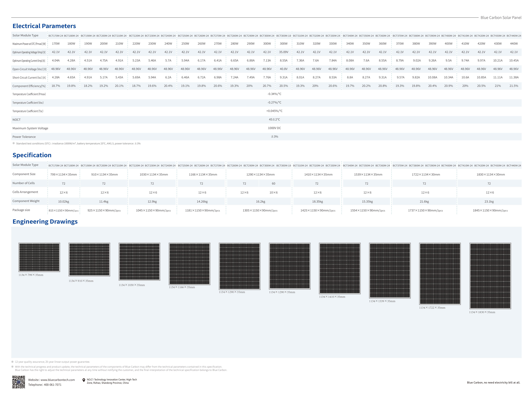Select the 1134×799×35mm panel drawing
Screen dimensions: 532x399
point(39,257)
